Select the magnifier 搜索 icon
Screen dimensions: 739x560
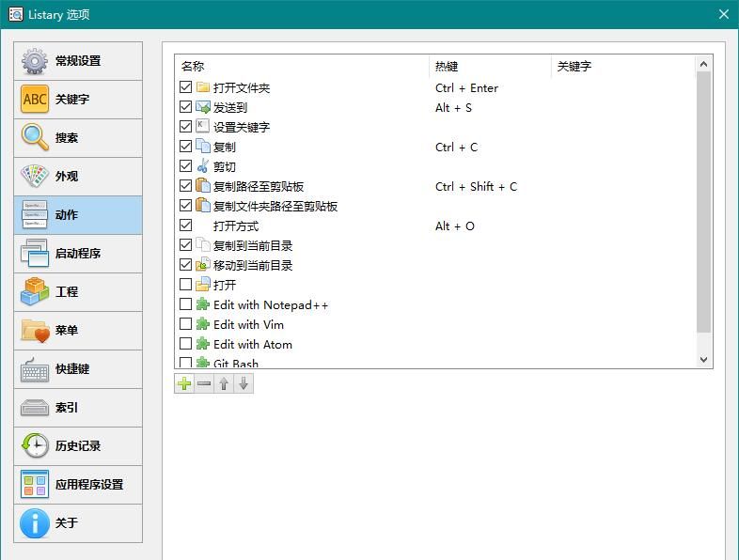pos(35,137)
